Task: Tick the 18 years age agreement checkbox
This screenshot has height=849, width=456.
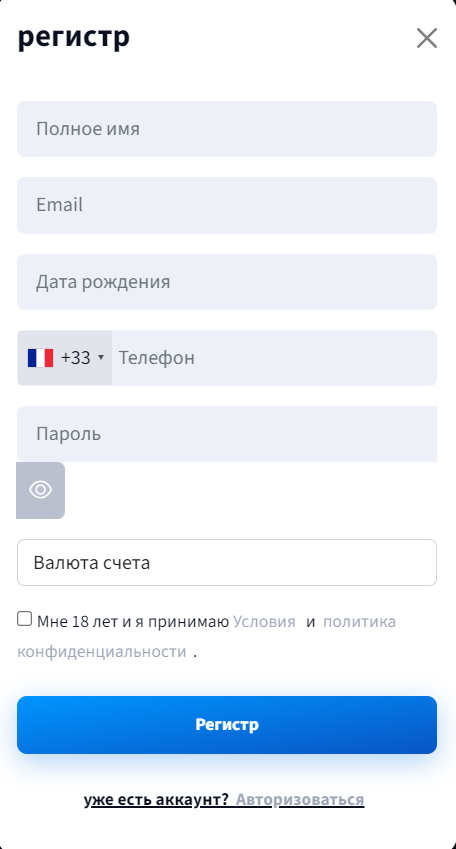Action: tap(24, 619)
